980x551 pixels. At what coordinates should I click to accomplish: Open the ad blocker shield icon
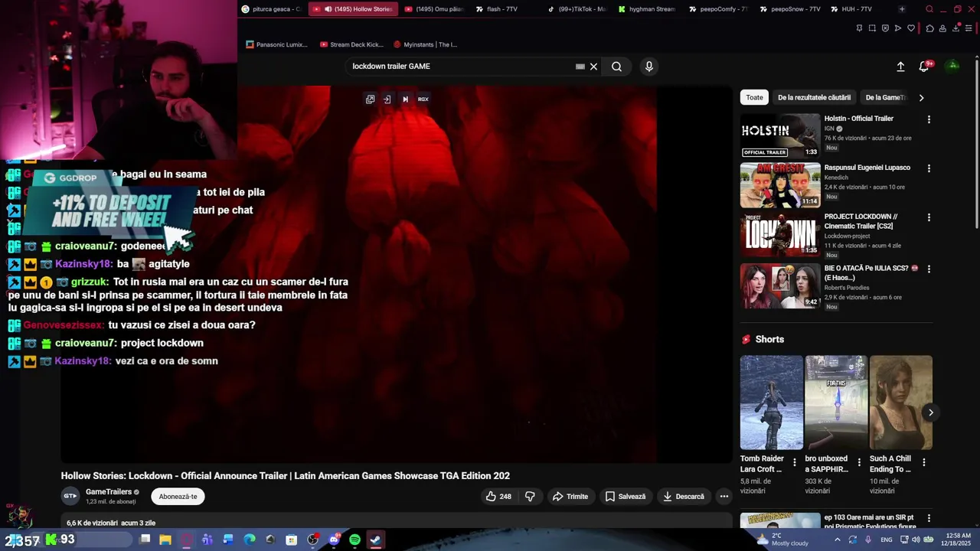885,28
